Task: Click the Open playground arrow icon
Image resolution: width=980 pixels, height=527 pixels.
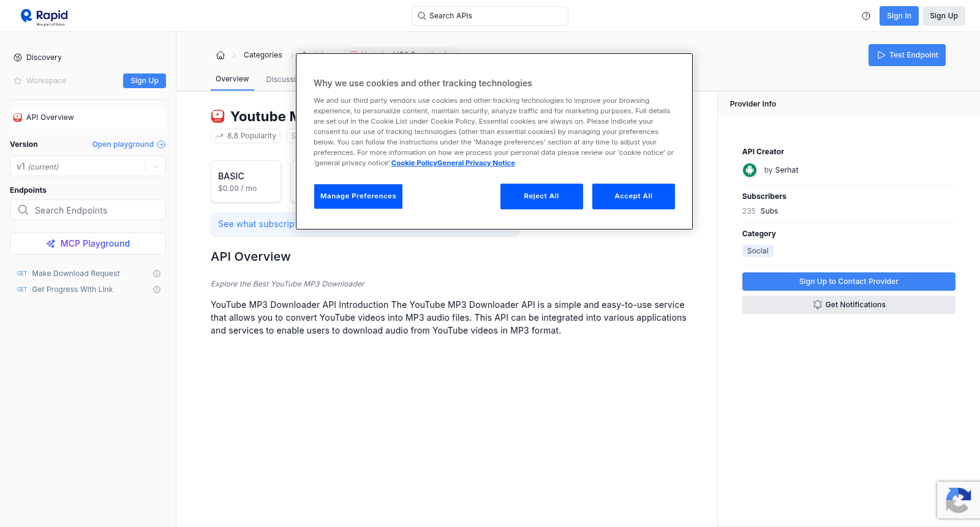Action: click(161, 144)
